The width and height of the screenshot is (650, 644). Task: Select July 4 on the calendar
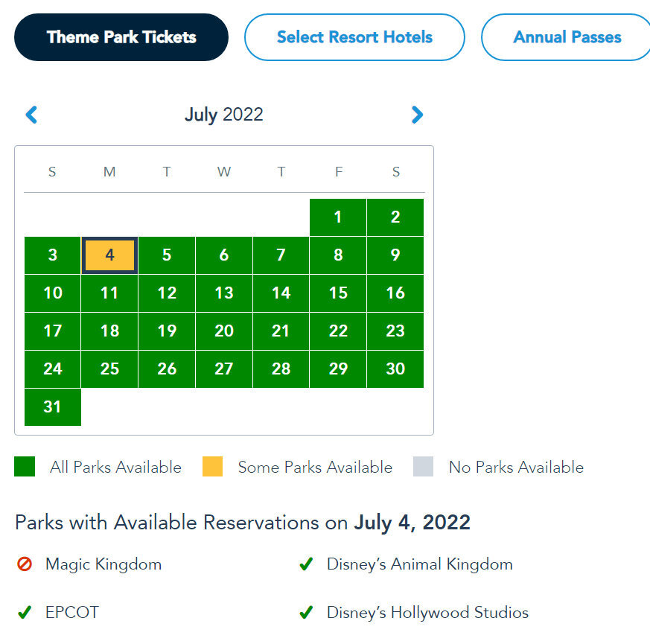click(109, 255)
